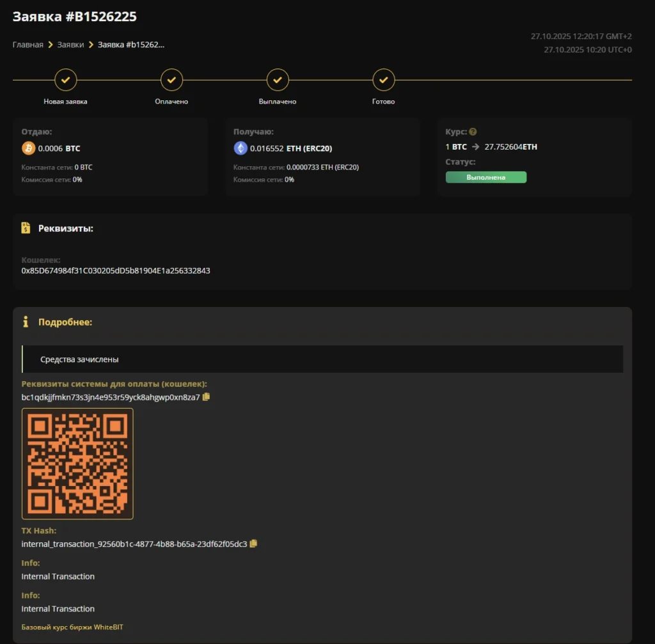Click the Реквизиты document icon
Image resolution: width=655 pixels, height=644 pixels.
pos(26,228)
